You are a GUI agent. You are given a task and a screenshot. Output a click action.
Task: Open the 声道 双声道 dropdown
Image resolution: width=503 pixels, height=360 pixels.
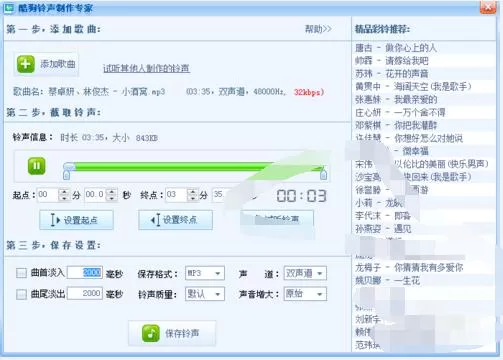point(305,273)
